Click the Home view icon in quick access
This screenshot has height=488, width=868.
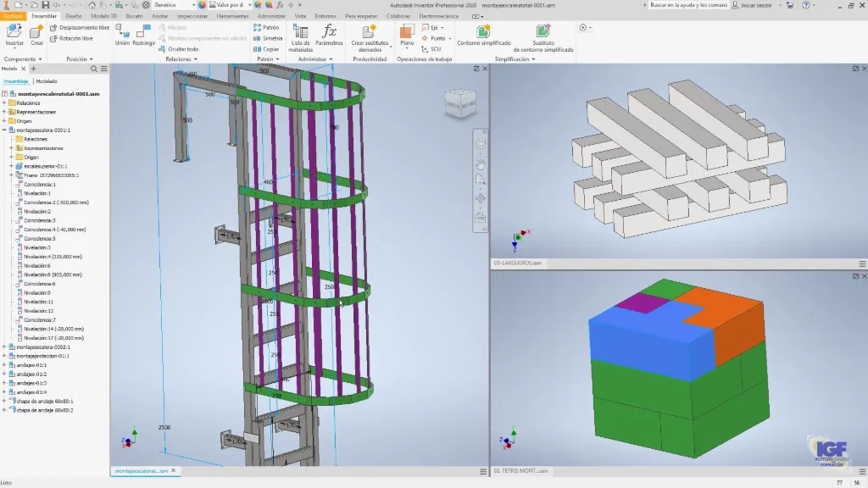92,5
